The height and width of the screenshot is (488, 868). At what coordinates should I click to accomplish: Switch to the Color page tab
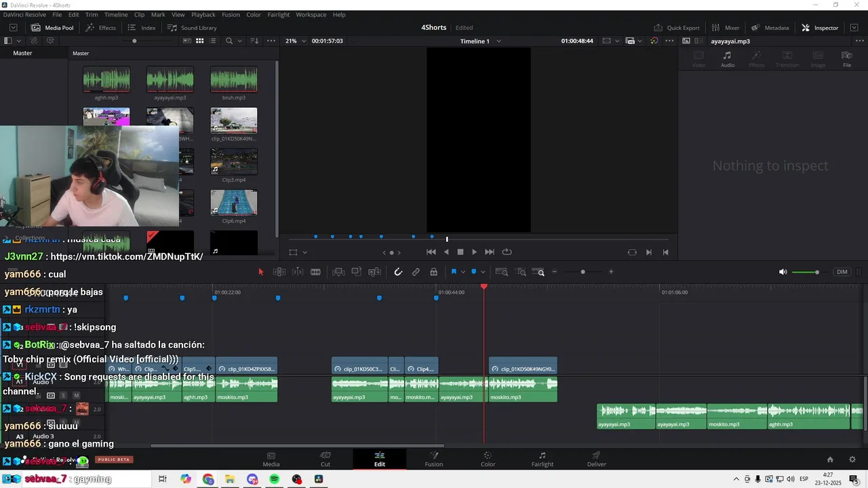coord(488,459)
